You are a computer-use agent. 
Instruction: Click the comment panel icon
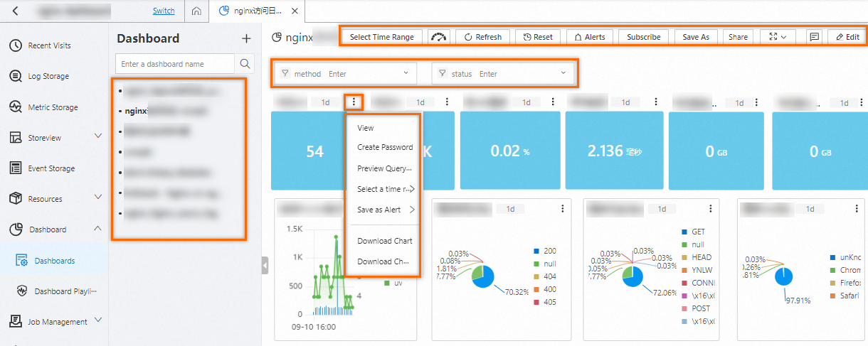pyautogui.click(x=815, y=37)
